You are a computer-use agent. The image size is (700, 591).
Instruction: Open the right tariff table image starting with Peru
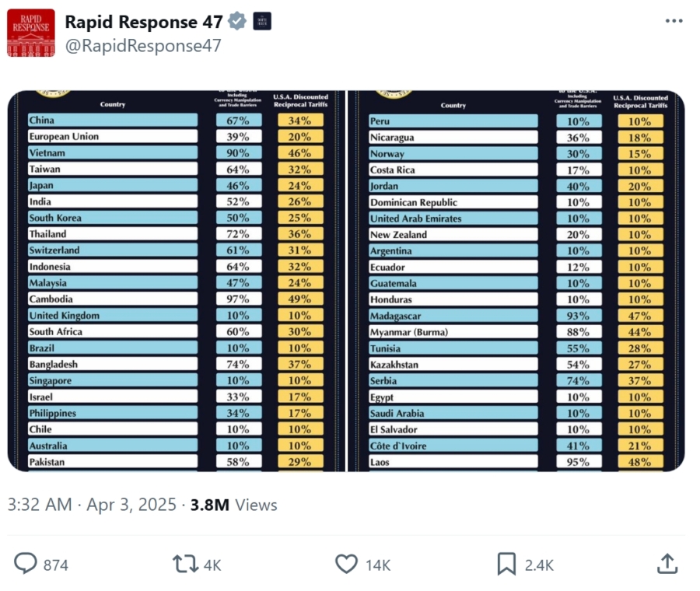[x=516, y=281]
